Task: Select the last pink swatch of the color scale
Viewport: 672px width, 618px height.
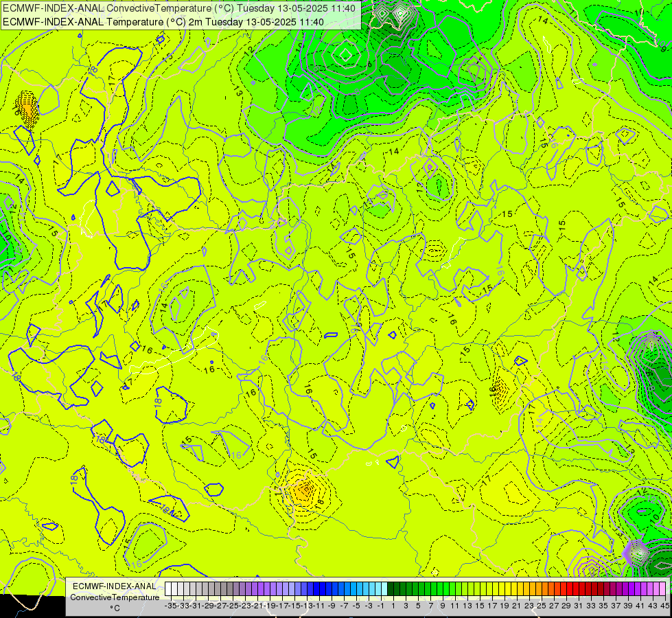Action: 662,588
